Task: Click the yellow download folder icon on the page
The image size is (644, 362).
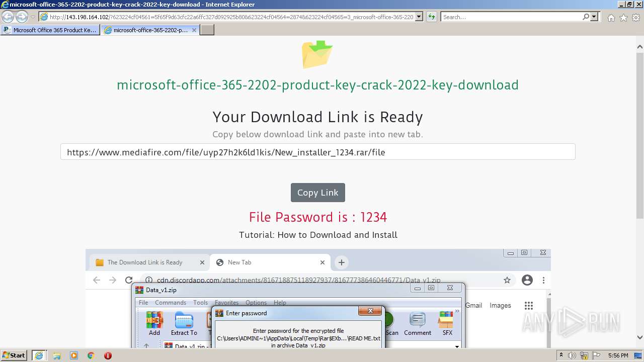Action: coord(317,54)
